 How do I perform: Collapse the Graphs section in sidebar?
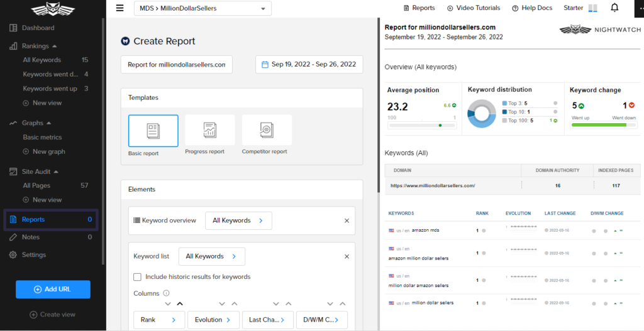coord(49,122)
